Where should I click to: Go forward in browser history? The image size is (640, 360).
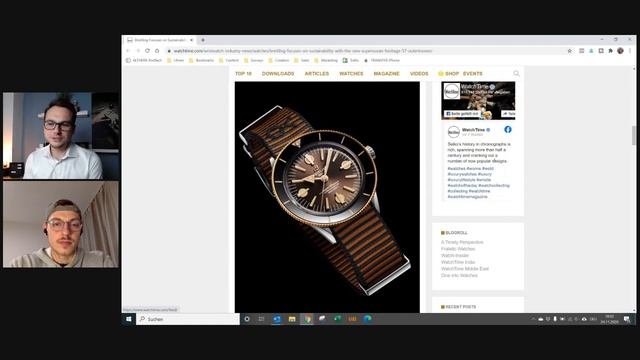pos(138,51)
